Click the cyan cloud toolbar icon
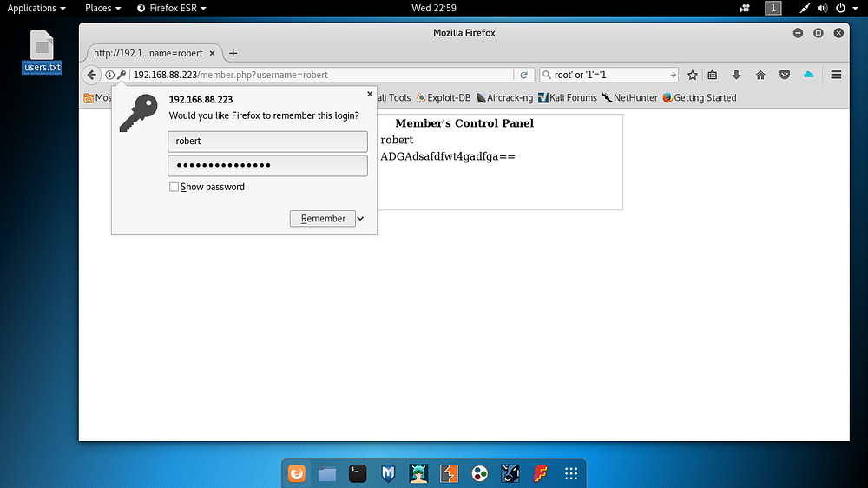868x488 pixels. pos(809,74)
